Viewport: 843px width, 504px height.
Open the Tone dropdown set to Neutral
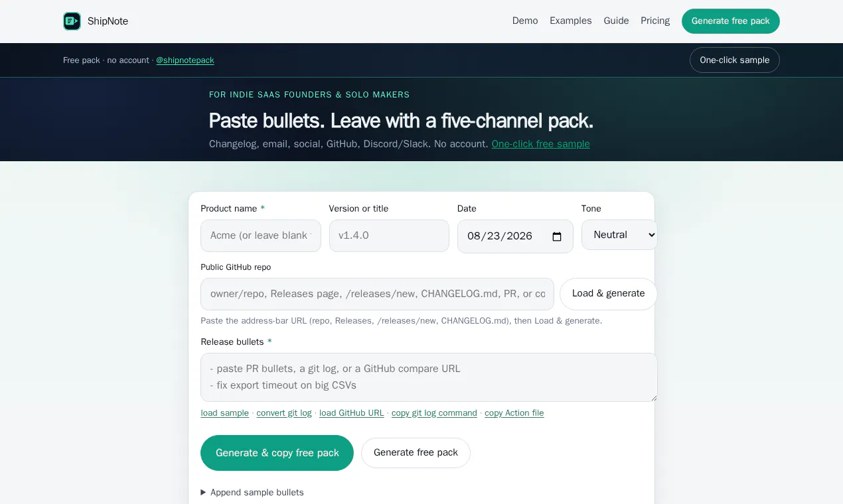pyautogui.click(x=619, y=235)
